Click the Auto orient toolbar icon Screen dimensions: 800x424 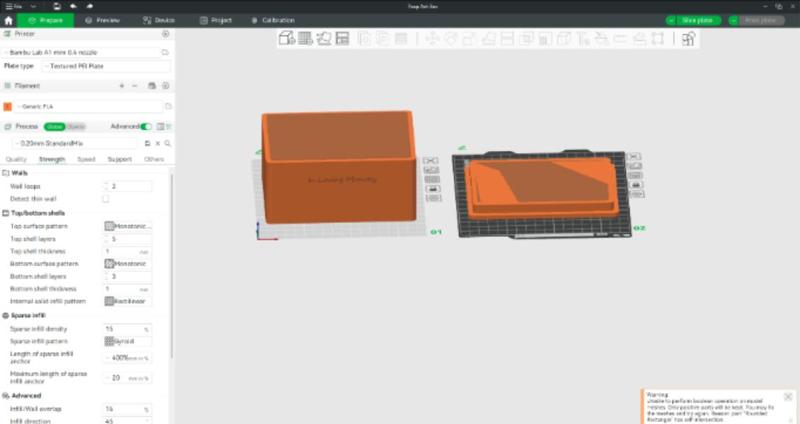pos(324,38)
